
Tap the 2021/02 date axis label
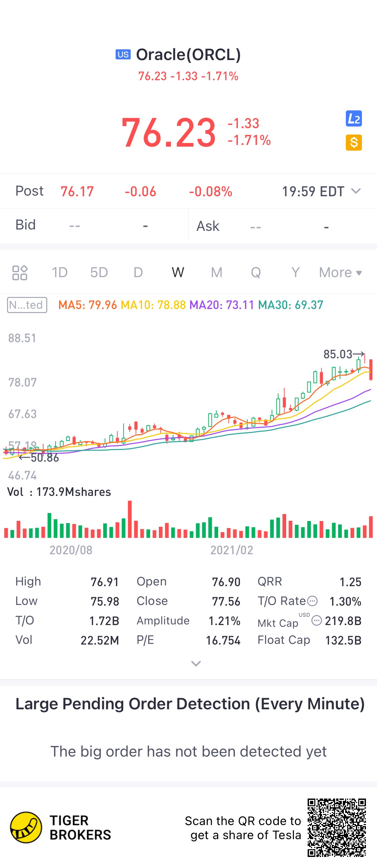coord(232,550)
